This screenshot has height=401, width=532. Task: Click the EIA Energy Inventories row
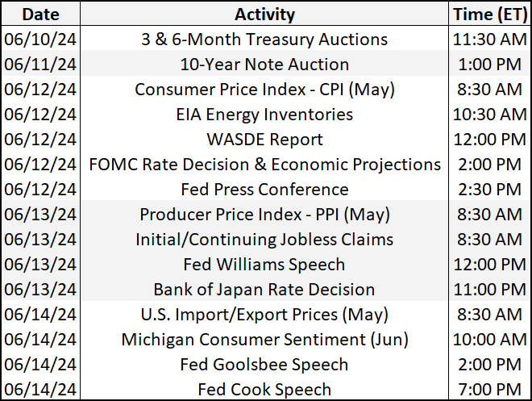[x=264, y=115]
